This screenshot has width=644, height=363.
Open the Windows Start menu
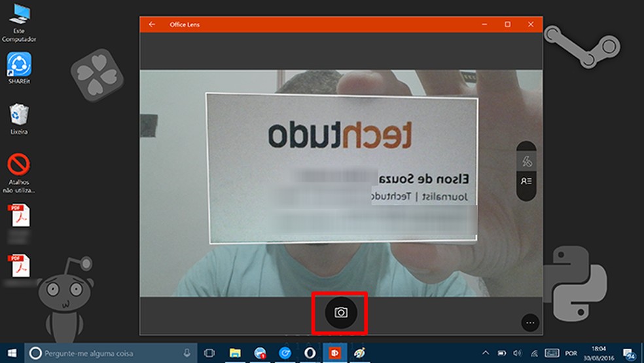[x=12, y=353]
